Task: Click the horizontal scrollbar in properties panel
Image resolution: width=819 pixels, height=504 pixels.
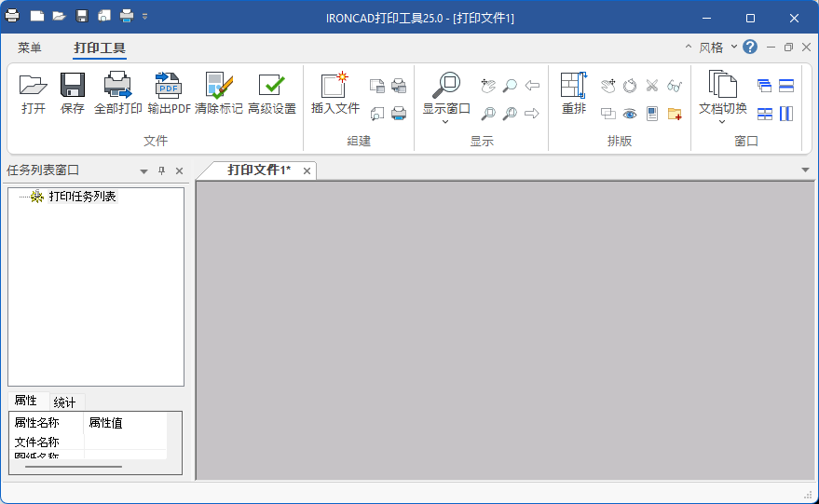Action: 74,466
